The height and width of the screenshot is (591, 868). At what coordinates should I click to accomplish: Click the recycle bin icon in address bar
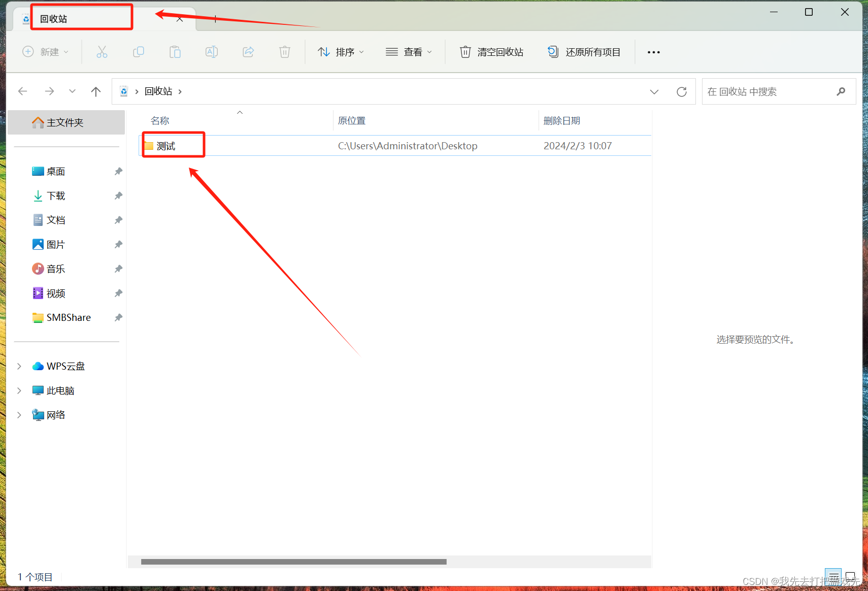click(124, 91)
